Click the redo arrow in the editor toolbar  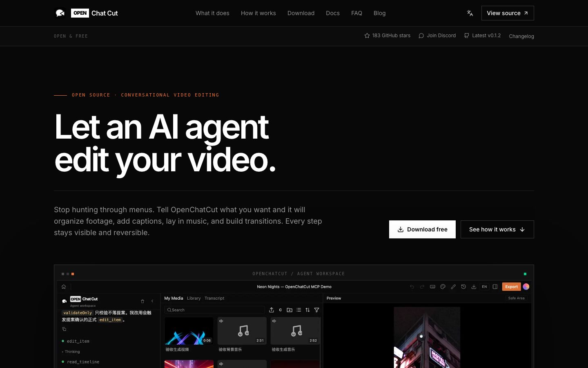[x=422, y=287]
